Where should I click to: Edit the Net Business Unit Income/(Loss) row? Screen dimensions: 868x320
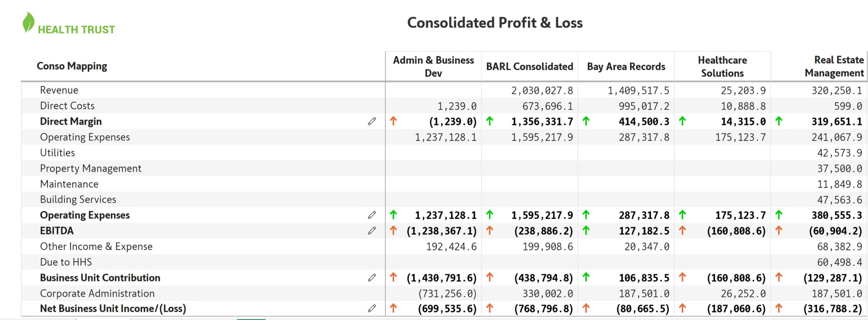click(372, 308)
